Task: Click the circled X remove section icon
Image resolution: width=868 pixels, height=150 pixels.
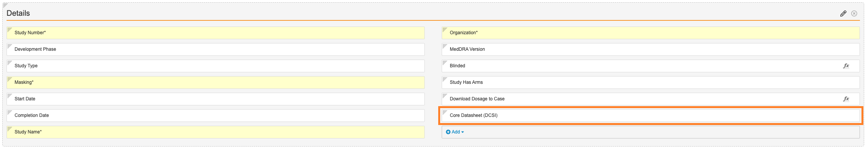Action: click(x=854, y=13)
